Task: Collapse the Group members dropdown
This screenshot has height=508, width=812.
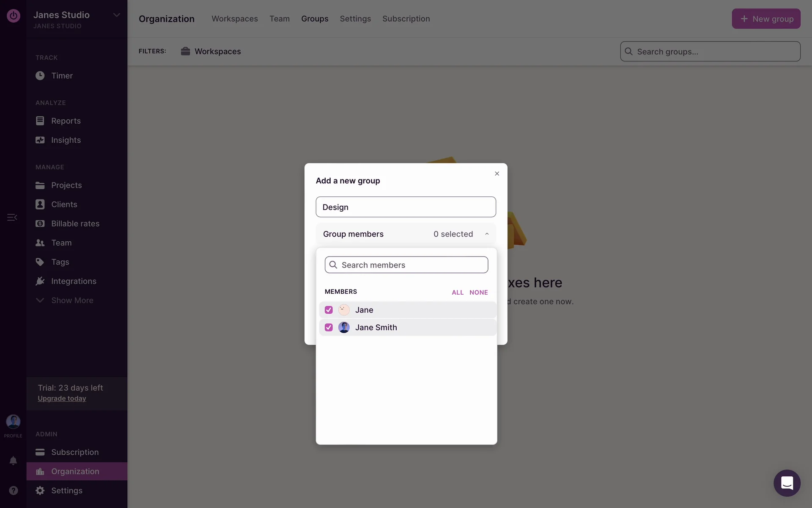Action: pos(487,234)
